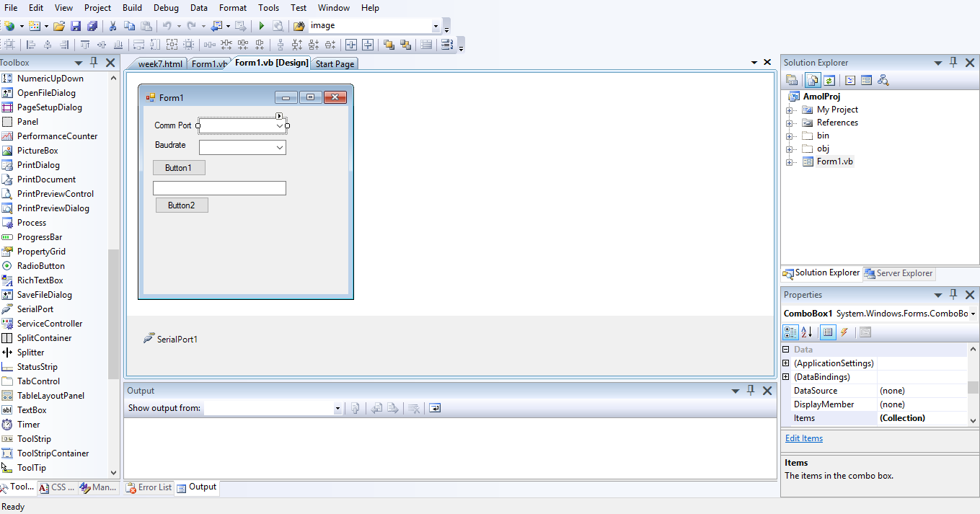This screenshot has width=980, height=514.
Task: Toggle Auto Hide pin on Solution Explorer
Action: 953,62
